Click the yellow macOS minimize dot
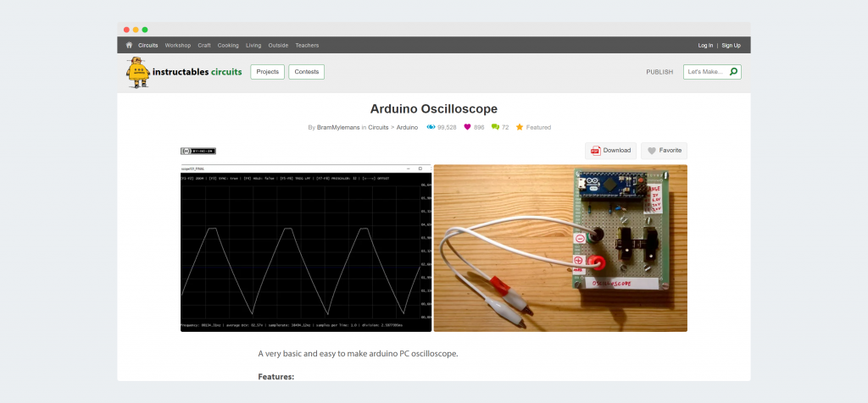868x403 pixels. tap(136, 30)
